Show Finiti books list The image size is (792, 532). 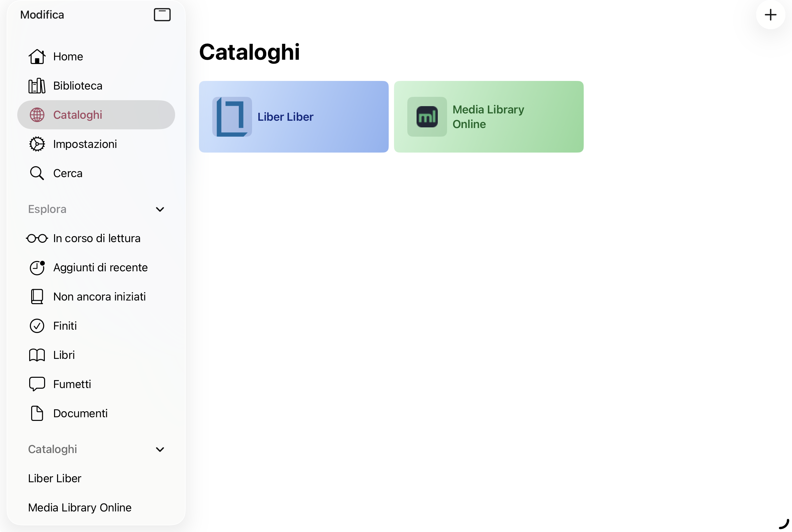96,326
